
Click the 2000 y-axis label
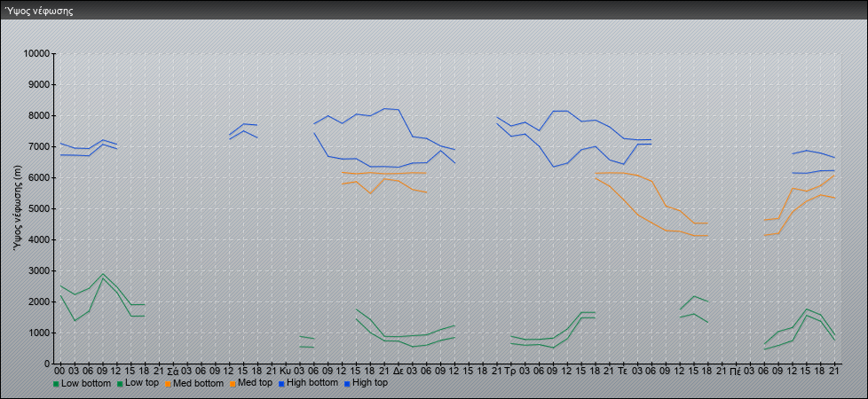pos(39,301)
